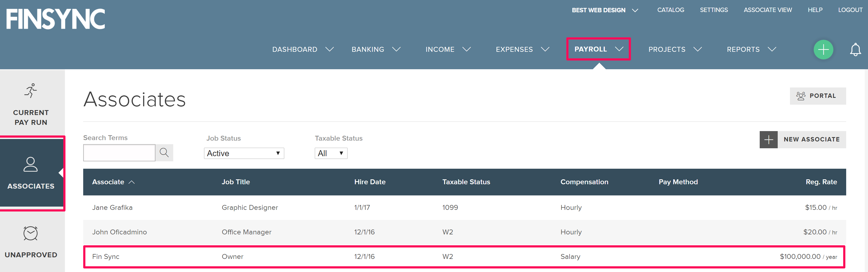Open the DASHBOARD menu
868x272 pixels.
tap(295, 49)
